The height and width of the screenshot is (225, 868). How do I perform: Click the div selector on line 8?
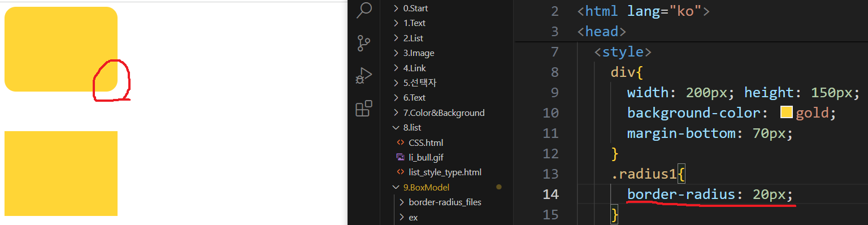623,72
